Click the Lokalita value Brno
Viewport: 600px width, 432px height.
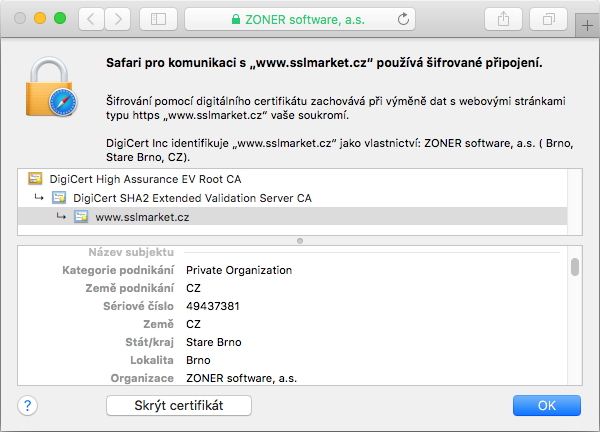pos(198,360)
